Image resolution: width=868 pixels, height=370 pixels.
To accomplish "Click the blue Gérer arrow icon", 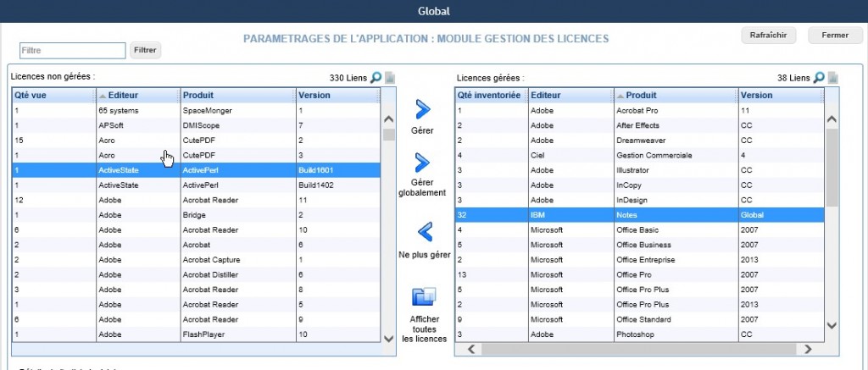I will pyautogui.click(x=421, y=109).
